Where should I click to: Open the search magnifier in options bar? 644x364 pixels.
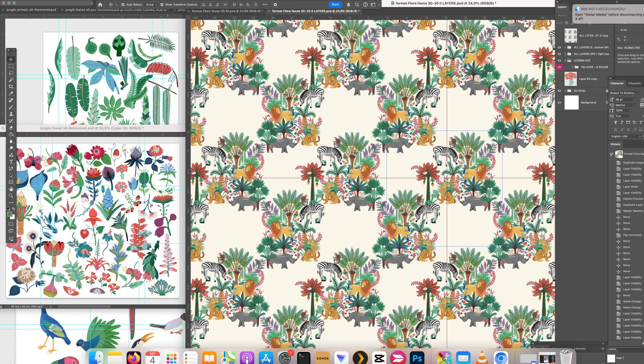(x=357, y=5)
